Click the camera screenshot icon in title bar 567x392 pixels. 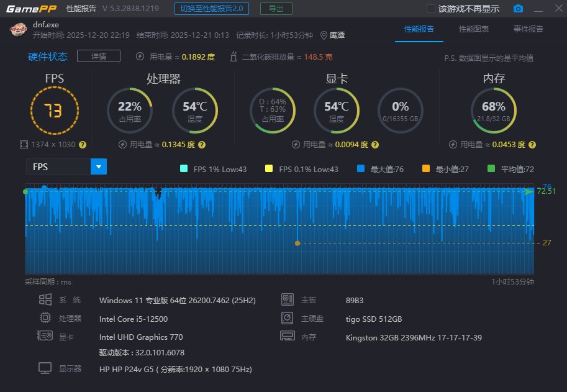coord(519,9)
